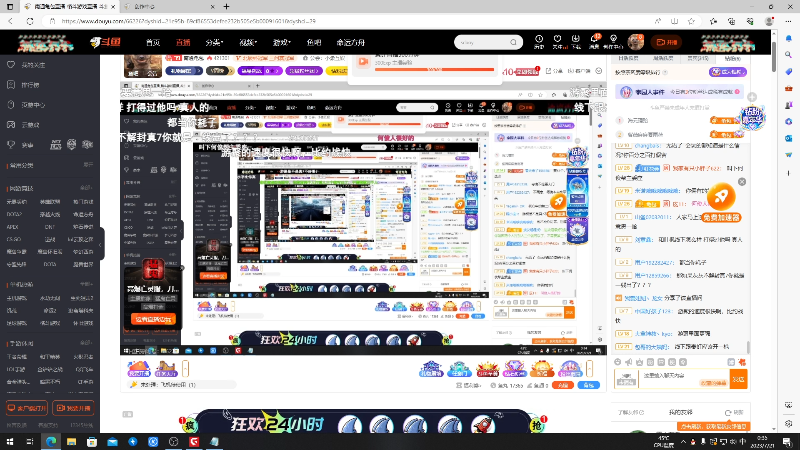The height and width of the screenshot is (450, 800).
Task: Switch to the first ranking tab in chat panel
Action: [628, 58]
